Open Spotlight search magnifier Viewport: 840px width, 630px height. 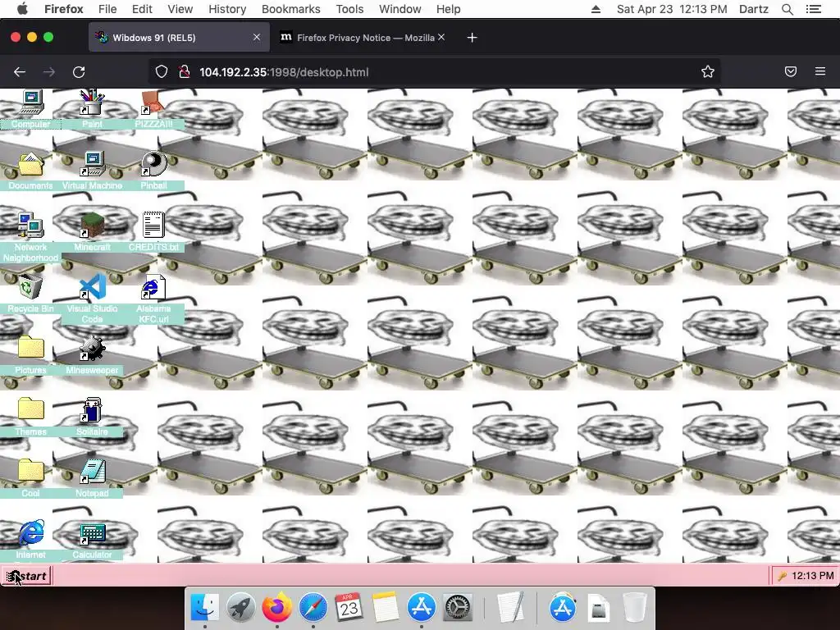coord(787,9)
